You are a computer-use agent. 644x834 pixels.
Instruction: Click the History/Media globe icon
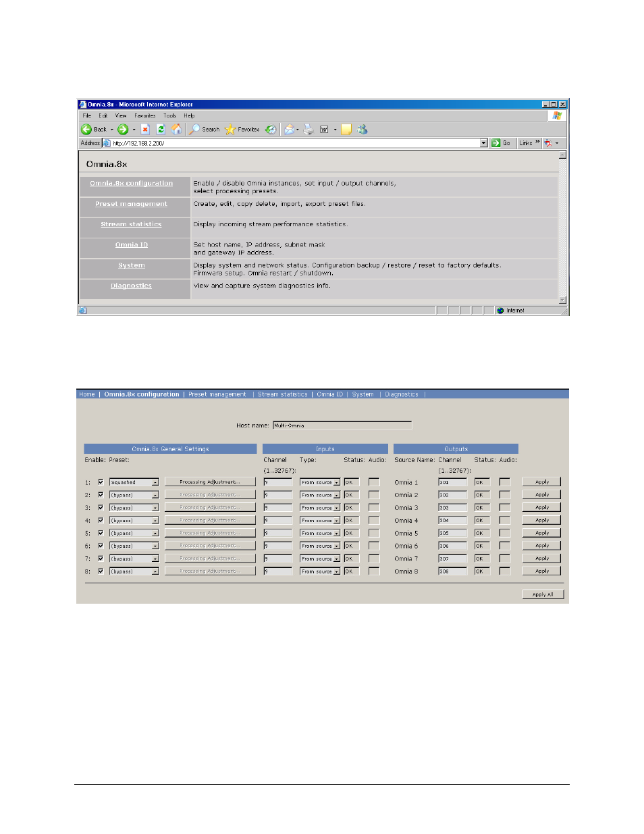click(271, 130)
